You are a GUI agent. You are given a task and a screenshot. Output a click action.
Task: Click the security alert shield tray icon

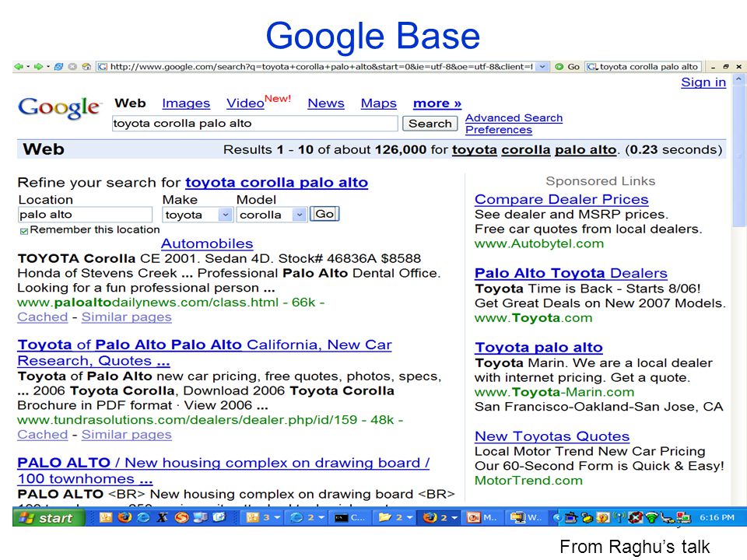pyautogui.click(x=602, y=518)
